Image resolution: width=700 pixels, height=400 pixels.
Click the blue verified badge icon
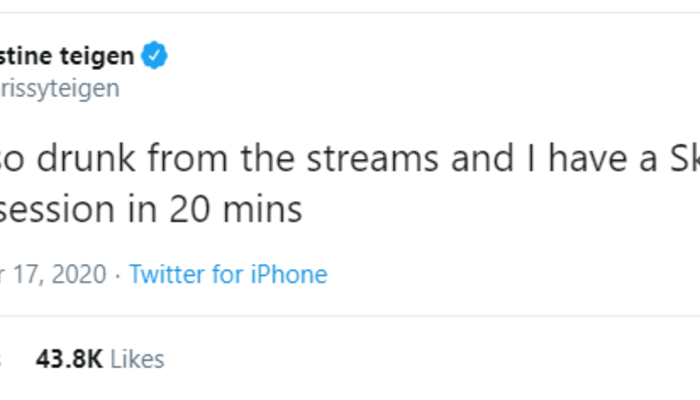coord(154,56)
